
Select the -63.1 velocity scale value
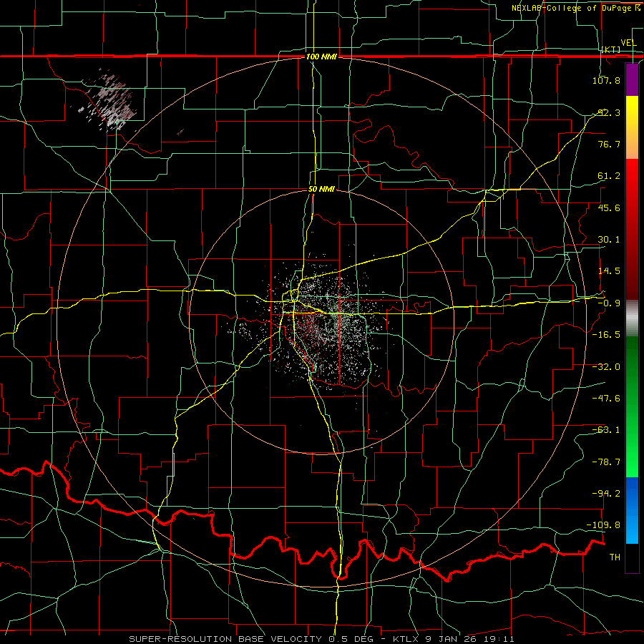pyautogui.click(x=606, y=430)
